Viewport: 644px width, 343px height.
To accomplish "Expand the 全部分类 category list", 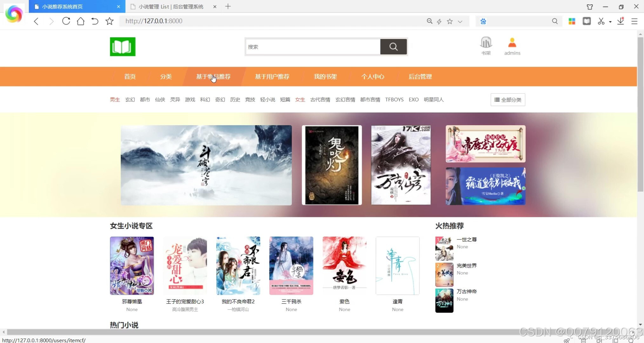I will [507, 100].
